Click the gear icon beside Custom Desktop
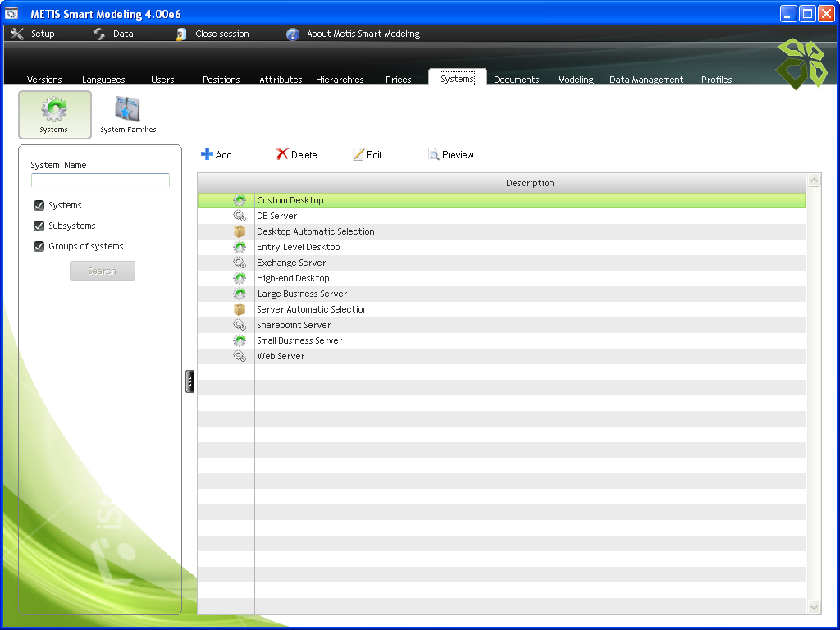 pyautogui.click(x=240, y=200)
